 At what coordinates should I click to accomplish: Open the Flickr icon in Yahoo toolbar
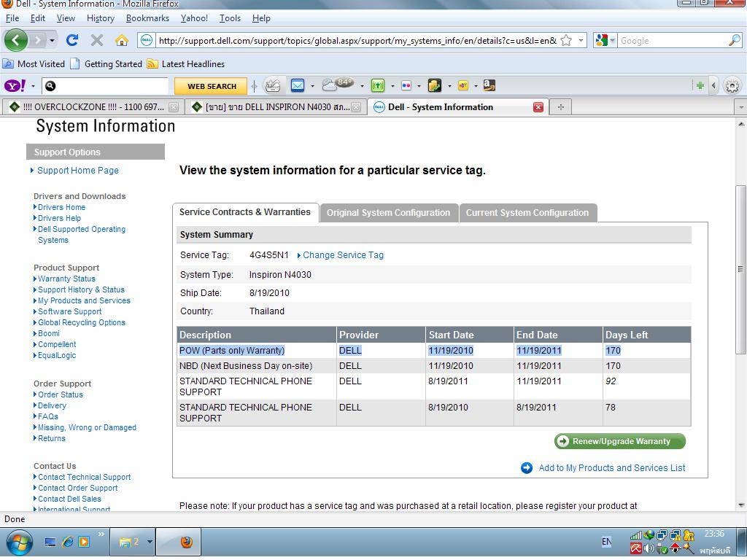[406, 85]
